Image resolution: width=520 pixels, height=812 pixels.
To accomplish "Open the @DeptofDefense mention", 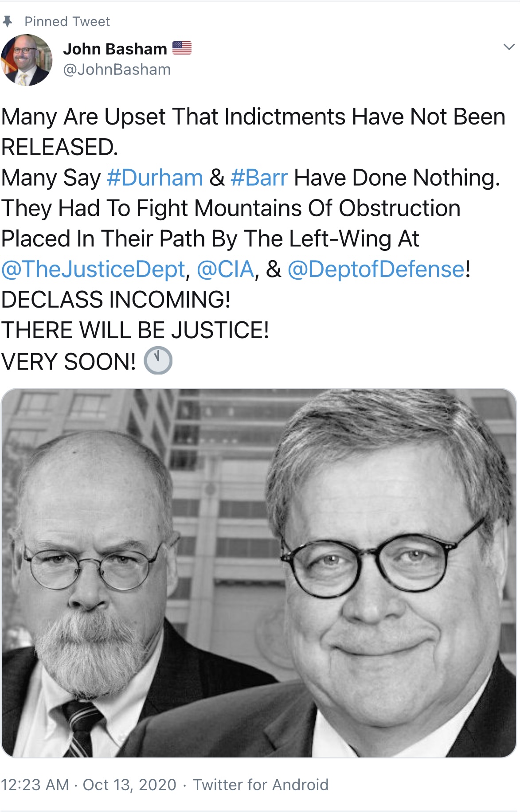I will [376, 269].
